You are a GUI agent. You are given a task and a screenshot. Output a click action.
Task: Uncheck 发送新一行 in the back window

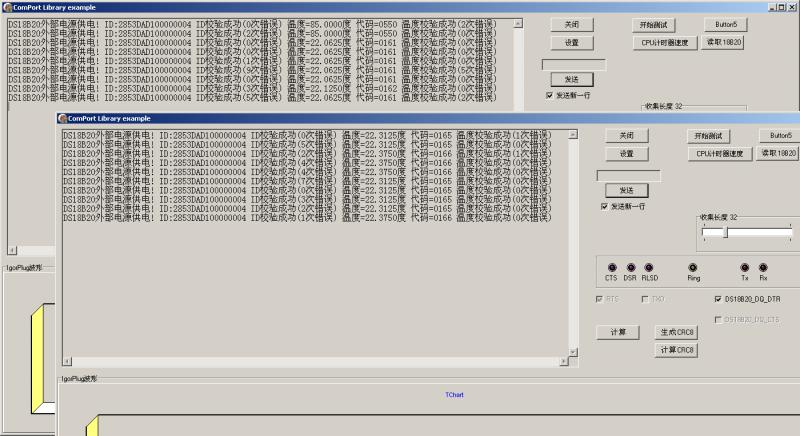(x=549, y=95)
